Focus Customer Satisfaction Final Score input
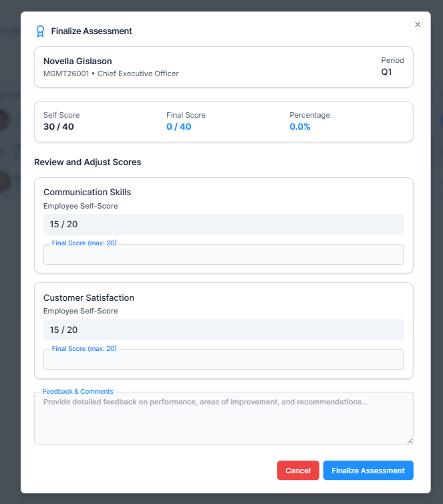443x504 pixels. [223, 360]
